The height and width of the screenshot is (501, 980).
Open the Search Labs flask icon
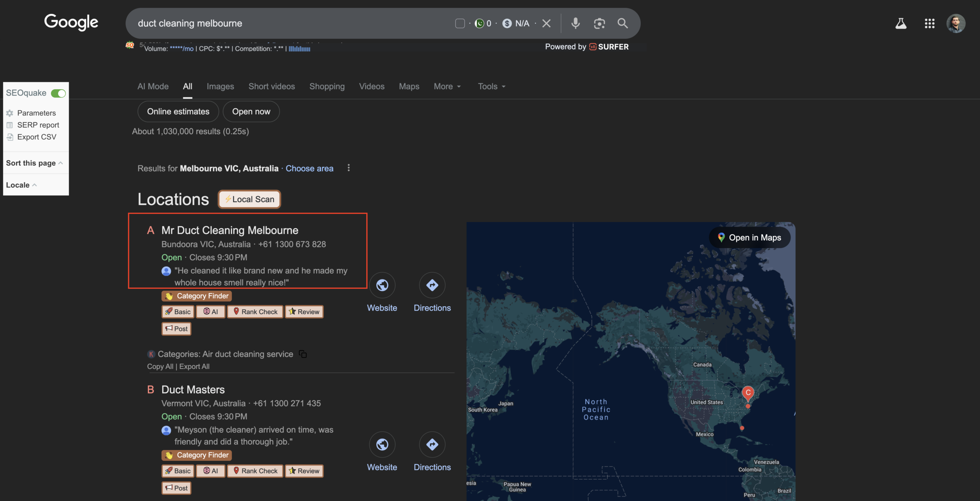coord(901,23)
